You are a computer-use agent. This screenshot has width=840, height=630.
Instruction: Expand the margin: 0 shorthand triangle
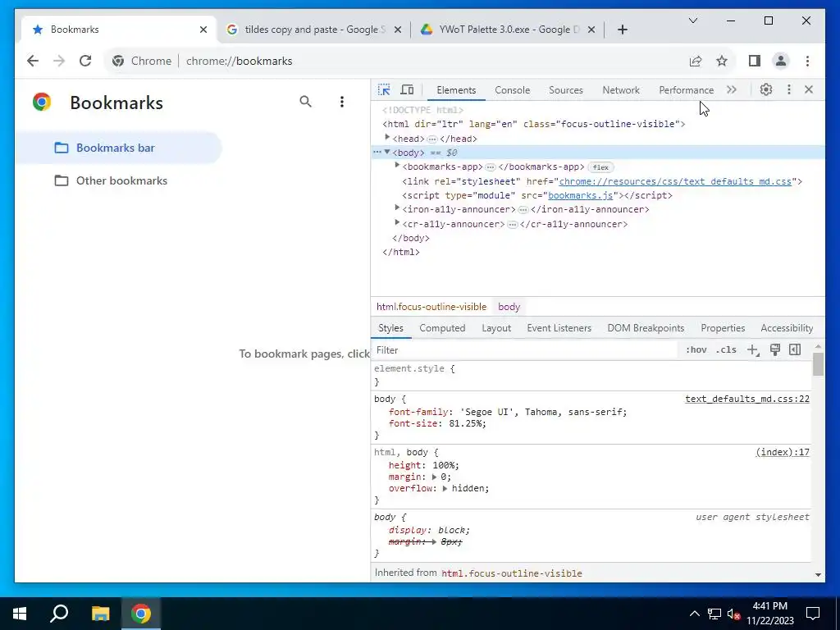tap(435, 477)
